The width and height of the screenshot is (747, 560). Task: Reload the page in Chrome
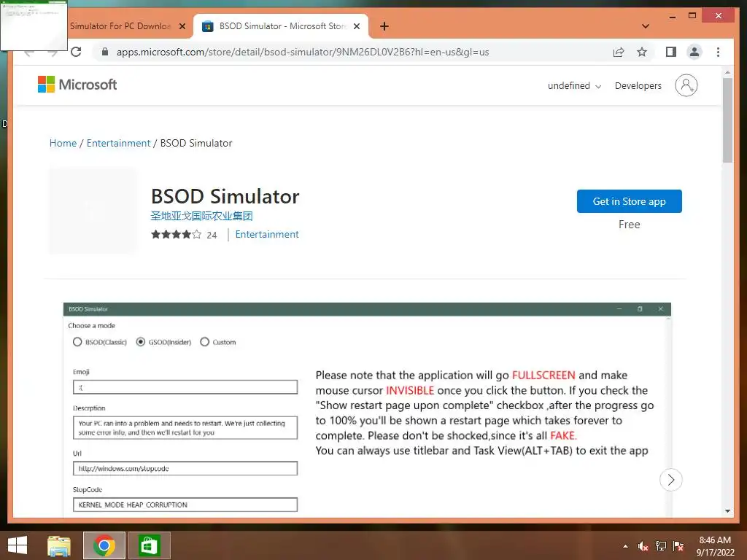tap(76, 52)
